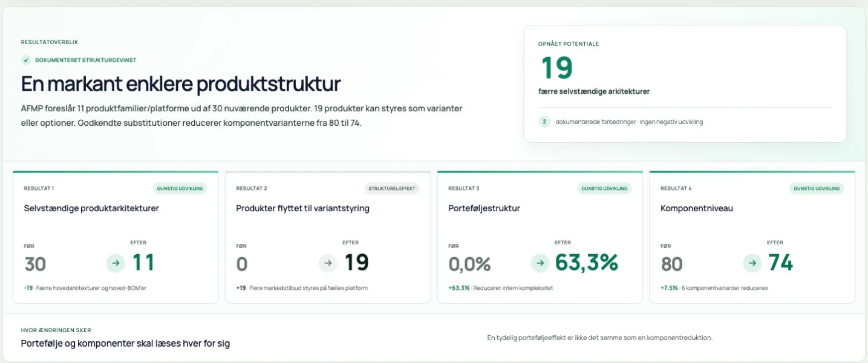The height and width of the screenshot is (363, 868).
Task: Click "Flere markedstilbud styres på fælles platform" note
Action: pyautogui.click(x=308, y=288)
